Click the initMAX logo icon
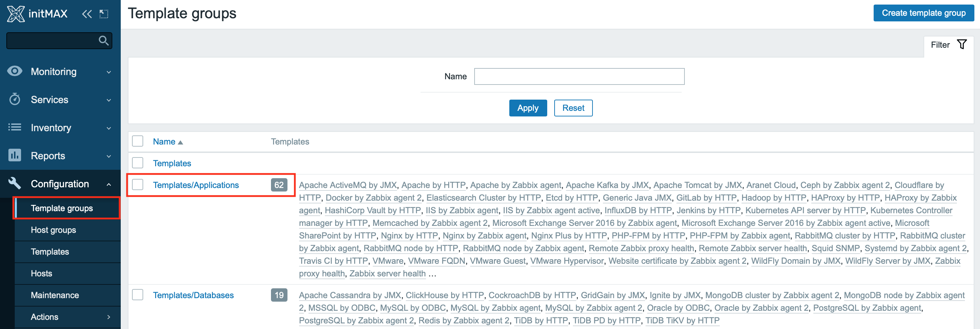Screen dimensions: 980x329 (x=15, y=14)
